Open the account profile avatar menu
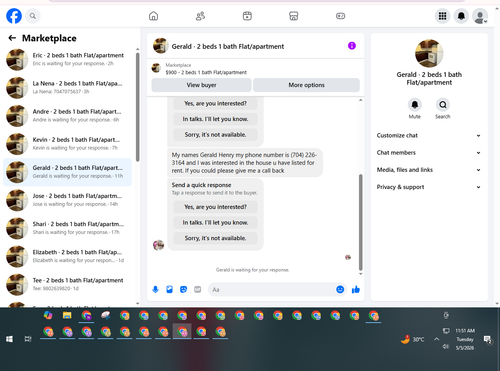500x371 pixels. click(480, 16)
